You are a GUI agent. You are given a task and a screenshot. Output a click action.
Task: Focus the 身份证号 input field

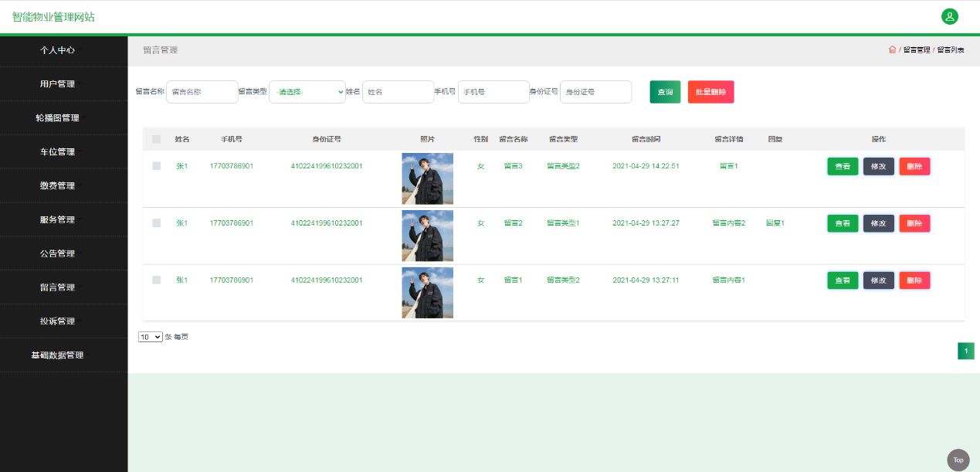(595, 92)
